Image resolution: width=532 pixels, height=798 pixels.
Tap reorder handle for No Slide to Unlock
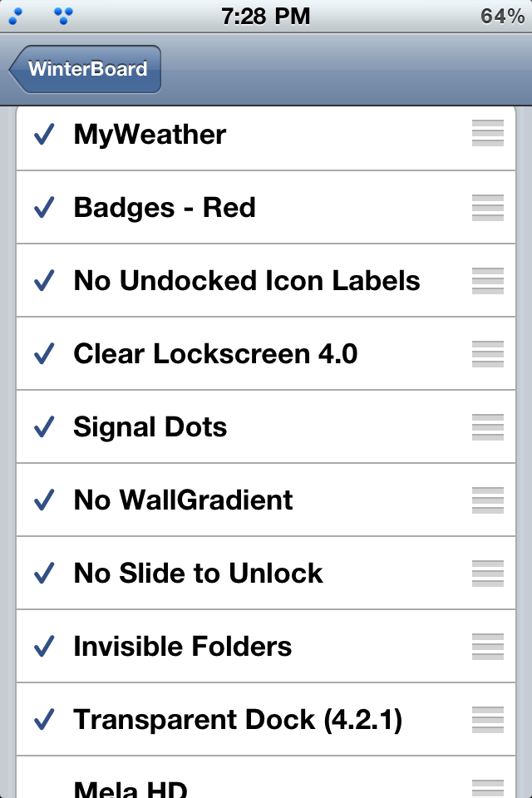[x=487, y=574]
